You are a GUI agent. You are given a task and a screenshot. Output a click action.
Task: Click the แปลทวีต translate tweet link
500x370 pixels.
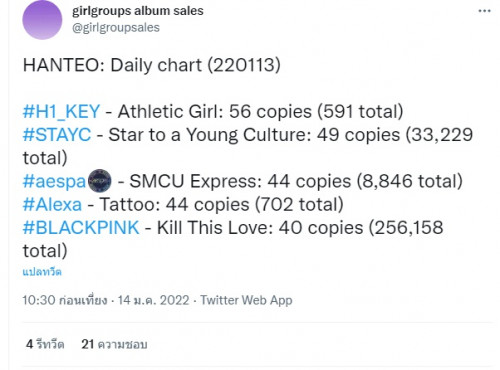(x=42, y=272)
